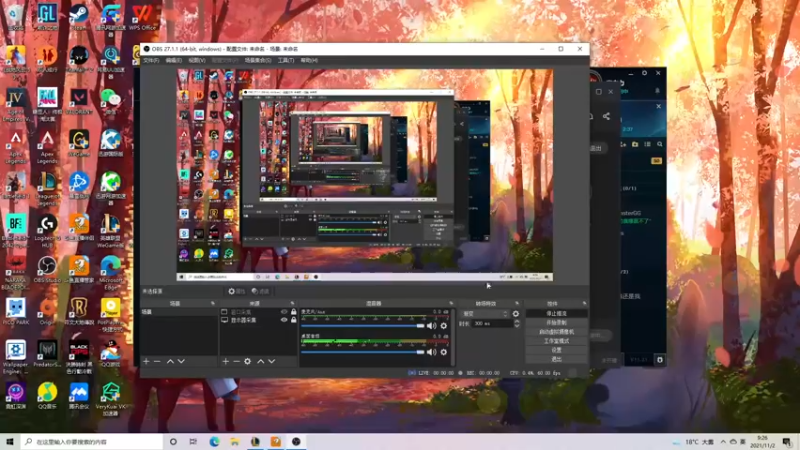Float the 混音器 dock via its header icon
Screen dimensions: 800x450
(451, 303)
